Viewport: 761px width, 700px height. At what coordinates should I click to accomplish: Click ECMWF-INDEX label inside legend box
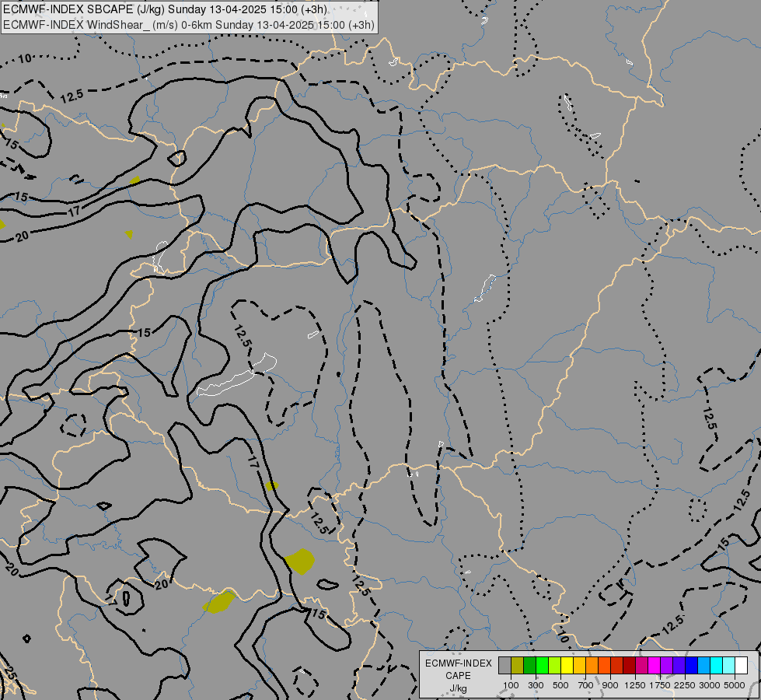458,663
